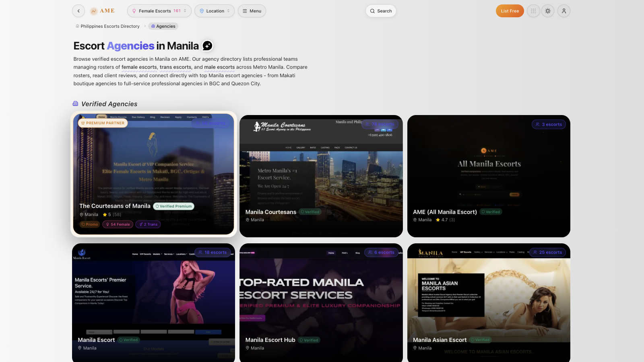The width and height of the screenshot is (644, 362).
Task: Open the apps grid icon
Action: (533, 11)
